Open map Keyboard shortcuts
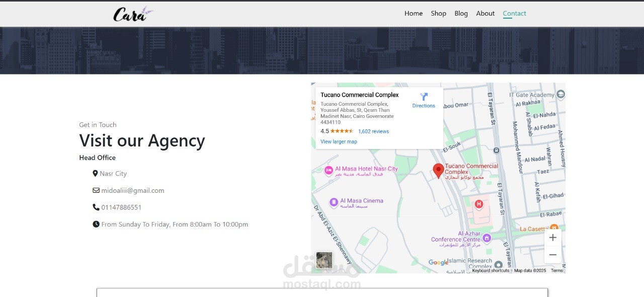 coord(491,271)
